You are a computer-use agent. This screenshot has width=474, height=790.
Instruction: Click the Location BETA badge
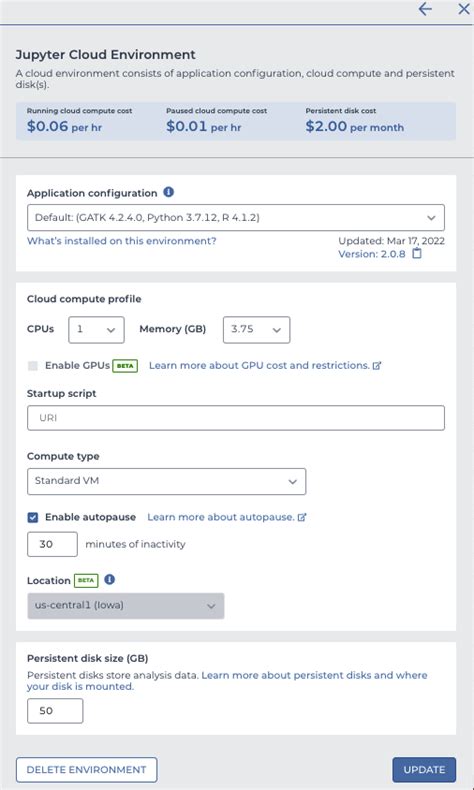(86, 580)
